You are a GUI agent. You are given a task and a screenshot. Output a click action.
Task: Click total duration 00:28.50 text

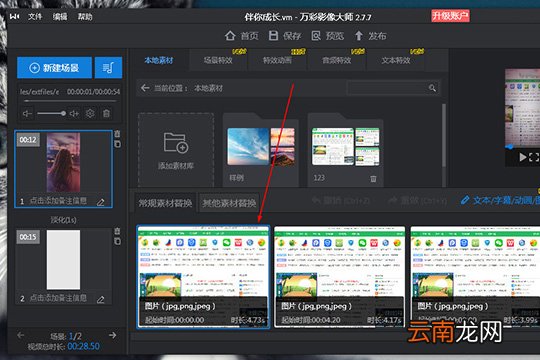pos(83,346)
